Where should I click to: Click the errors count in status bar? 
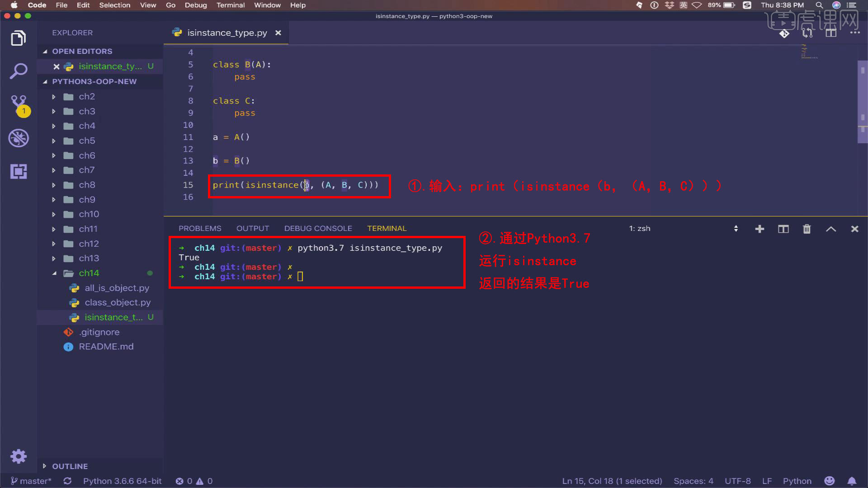(184, 481)
